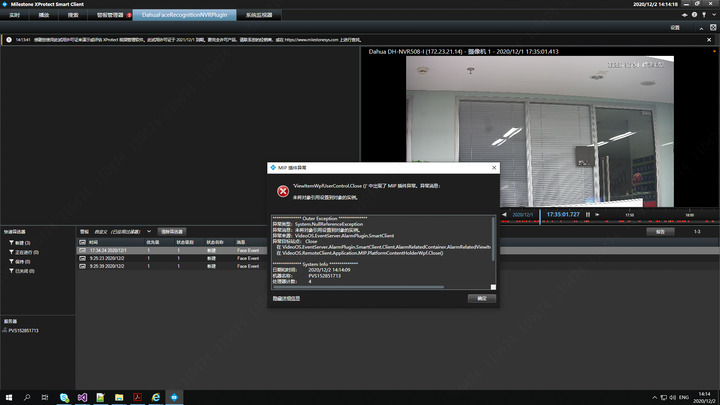Click the 清除筛选器 button above alarm list
Screen dimensions: 720x405
pos(172,231)
